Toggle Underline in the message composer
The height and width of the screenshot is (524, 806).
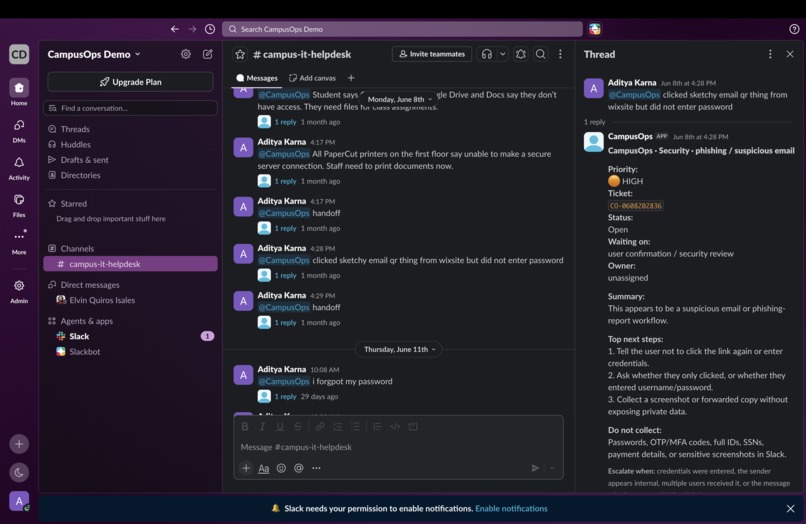(280, 426)
